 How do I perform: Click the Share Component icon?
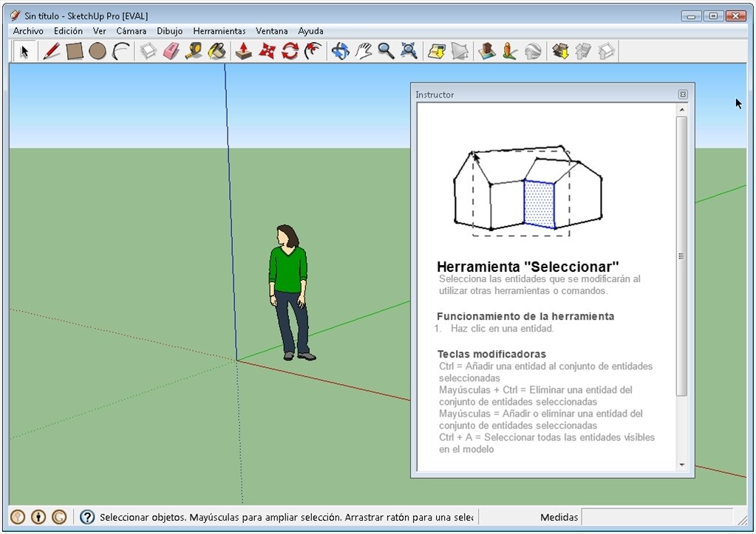pos(607,51)
